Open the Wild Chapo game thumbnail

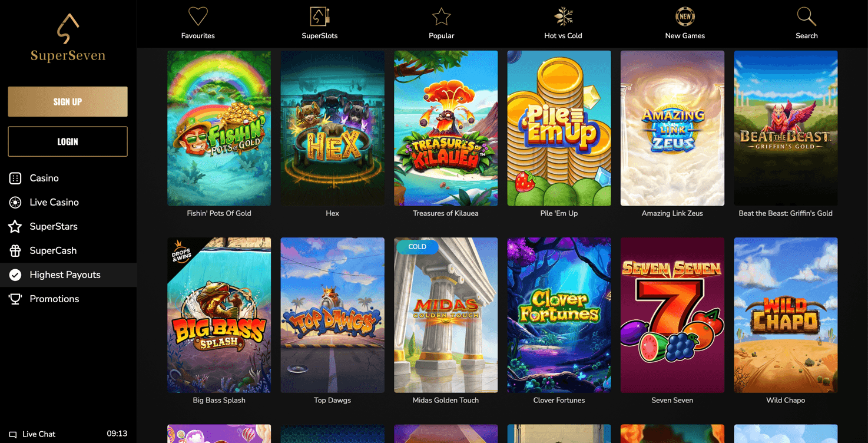786,315
